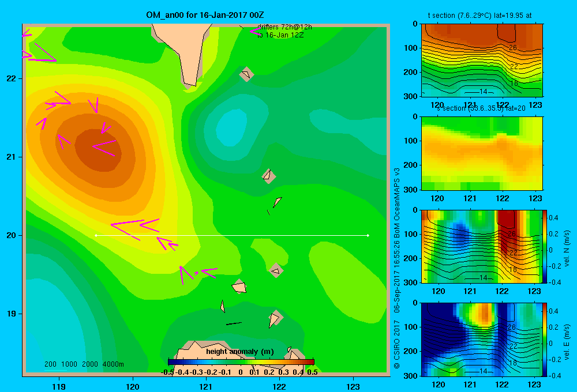
Task: Click latitude label 19 on the main map
Action: coord(12,314)
